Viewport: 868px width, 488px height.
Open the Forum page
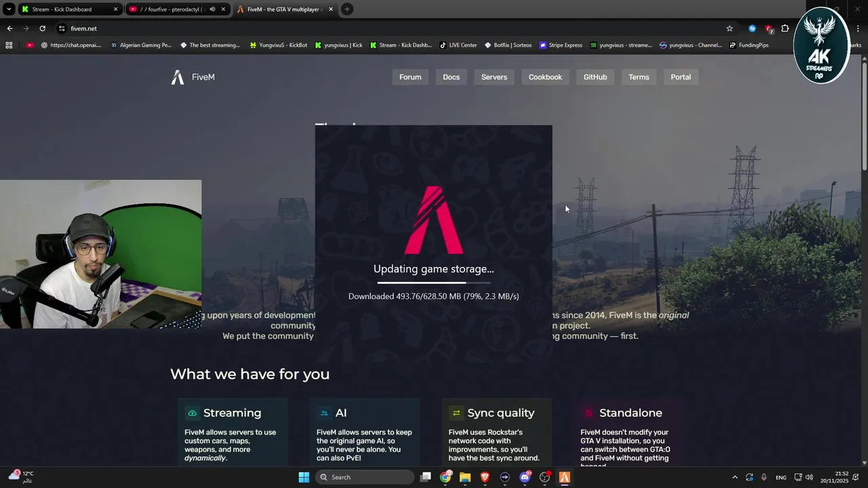tap(410, 77)
